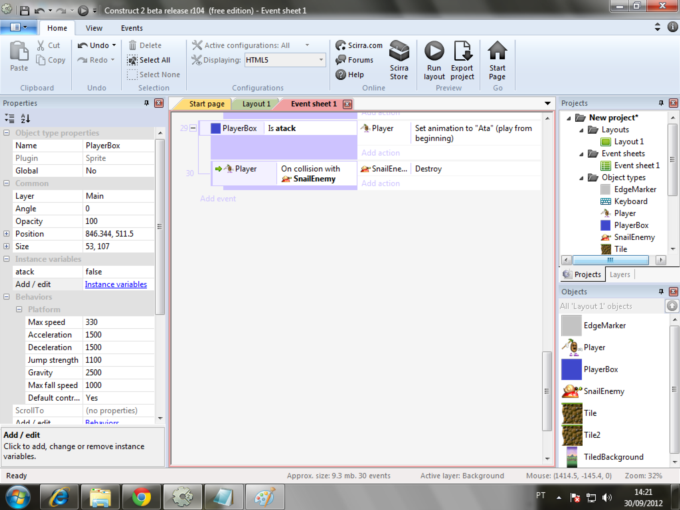Expand the Size property
This screenshot has height=510, width=680.
pyautogui.click(x=7, y=246)
